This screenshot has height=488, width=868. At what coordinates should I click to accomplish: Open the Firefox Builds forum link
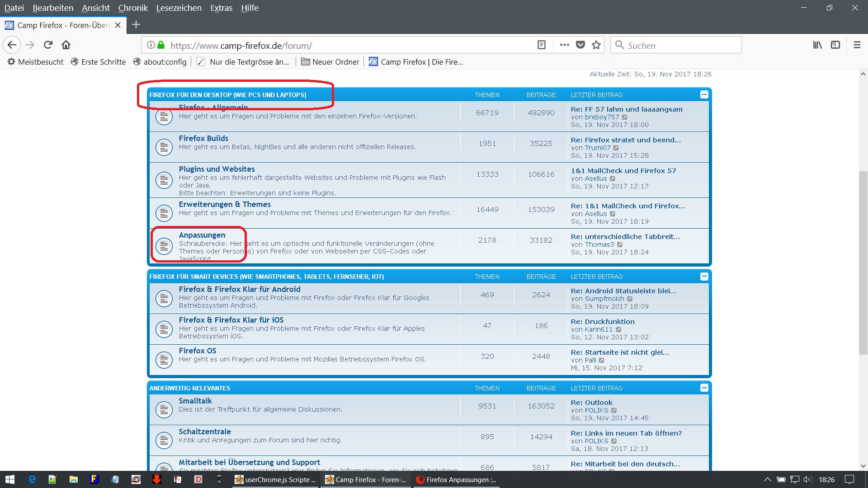click(x=203, y=138)
